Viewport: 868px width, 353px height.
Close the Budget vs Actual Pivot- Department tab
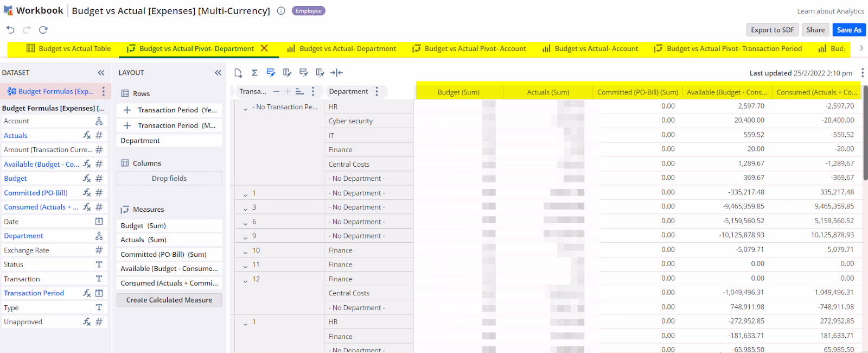(x=264, y=48)
